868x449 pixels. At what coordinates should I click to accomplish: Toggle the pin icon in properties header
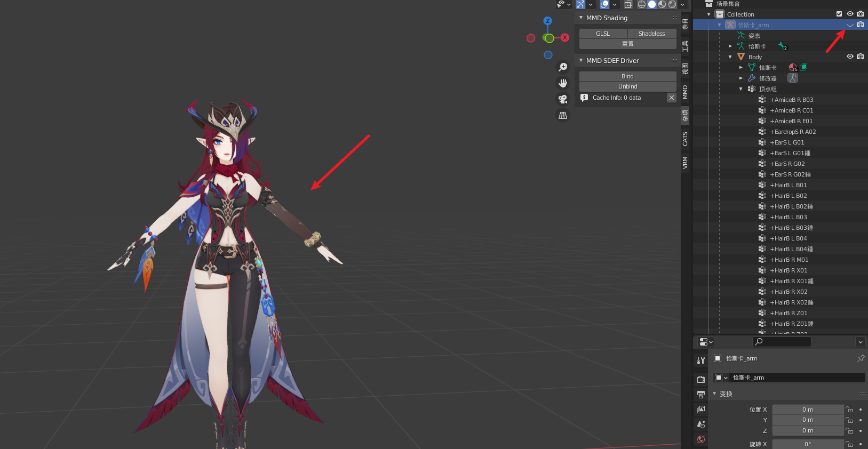861,358
